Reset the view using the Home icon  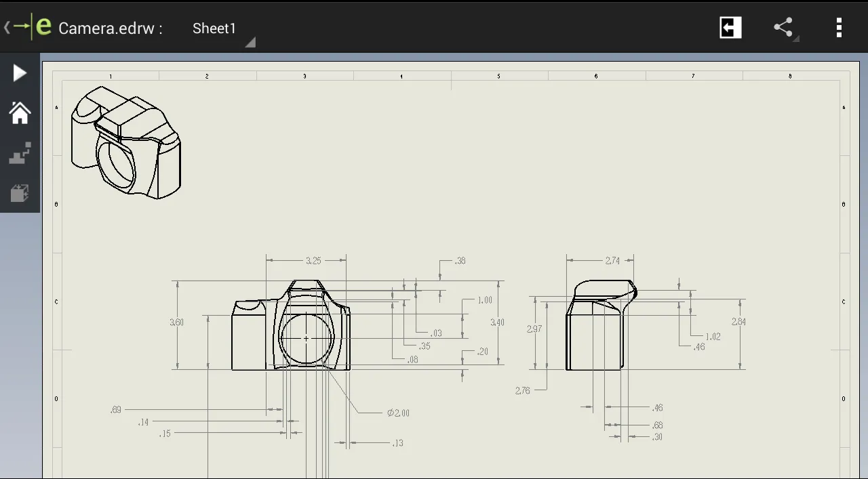pos(20,112)
